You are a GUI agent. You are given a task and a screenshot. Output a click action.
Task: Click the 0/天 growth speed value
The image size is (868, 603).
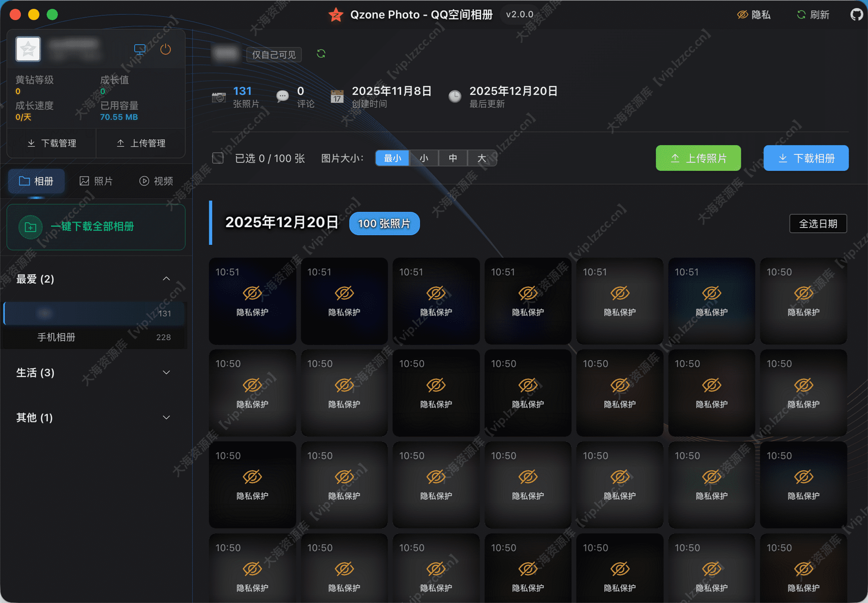click(23, 117)
